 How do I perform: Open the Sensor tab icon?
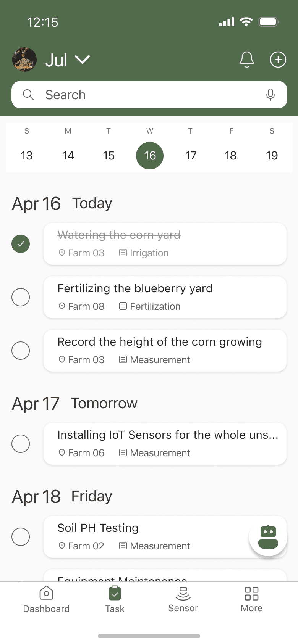coord(183,593)
